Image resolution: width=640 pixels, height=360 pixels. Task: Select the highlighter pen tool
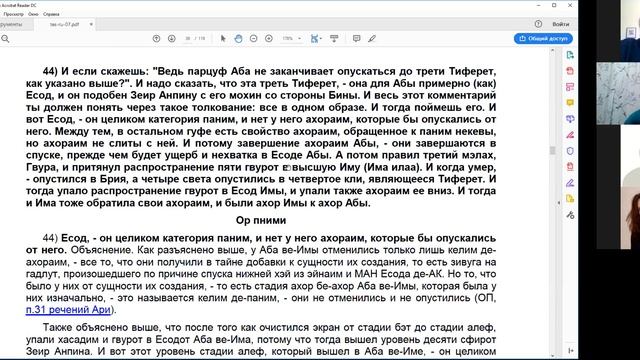point(372,38)
